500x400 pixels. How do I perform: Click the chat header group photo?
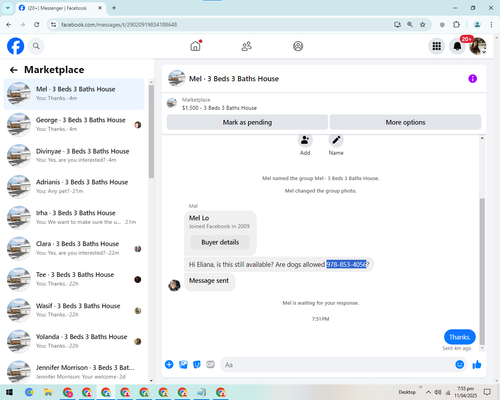click(177, 79)
